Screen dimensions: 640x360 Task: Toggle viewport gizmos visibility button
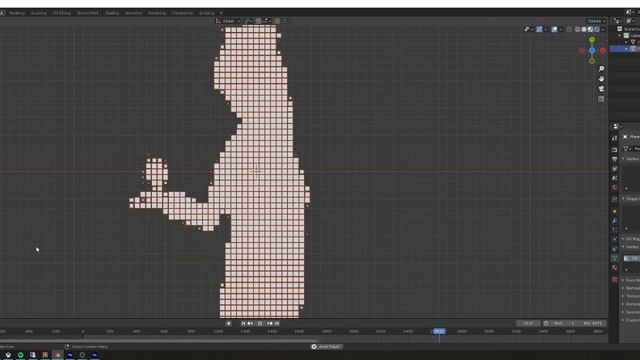540,29
